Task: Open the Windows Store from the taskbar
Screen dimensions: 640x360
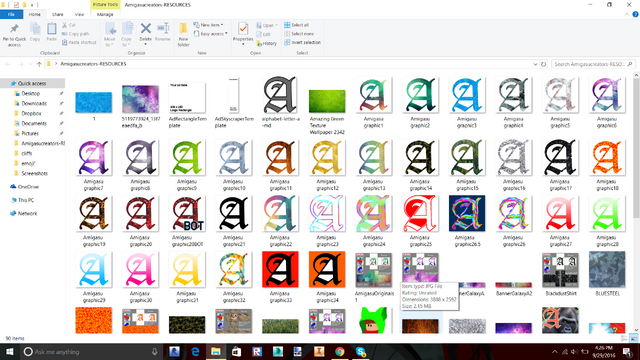Action: pos(236,351)
